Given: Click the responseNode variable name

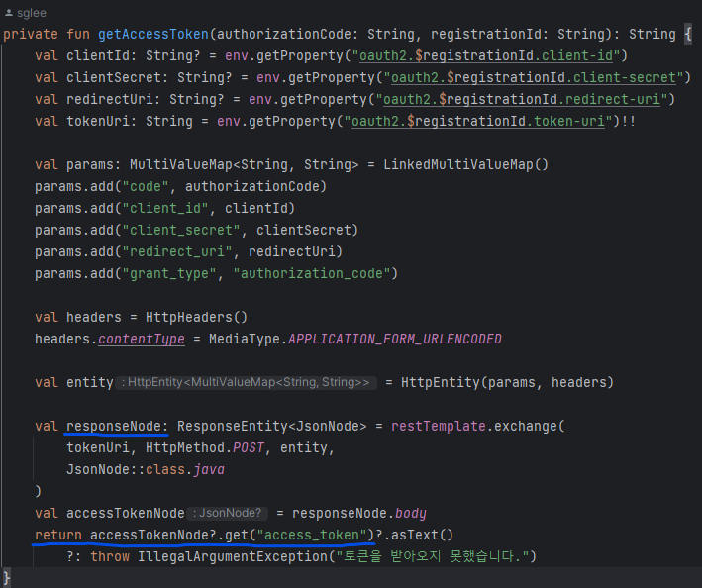Looking at the screenshot, I should click(114, 426).
